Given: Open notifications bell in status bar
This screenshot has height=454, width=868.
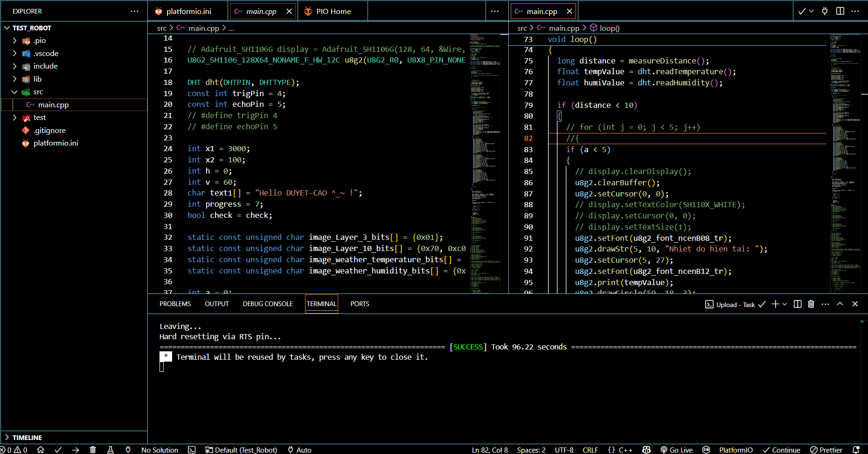Looking at the screenshot, I should (x=856, y=450).
